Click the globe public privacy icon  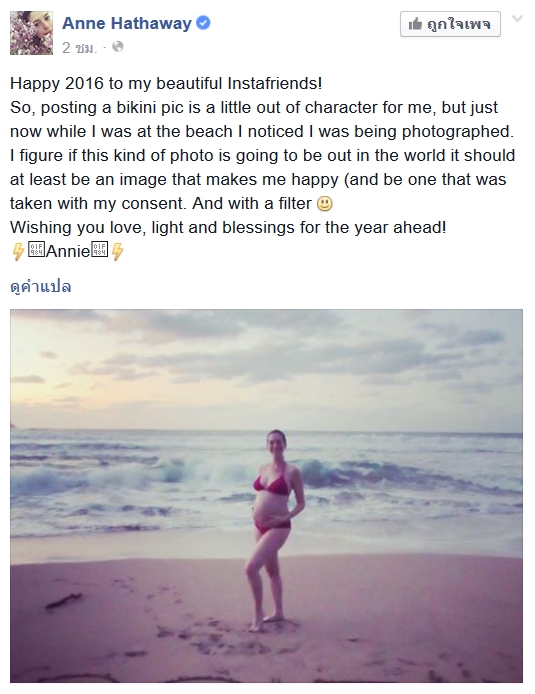pos(118,46)
